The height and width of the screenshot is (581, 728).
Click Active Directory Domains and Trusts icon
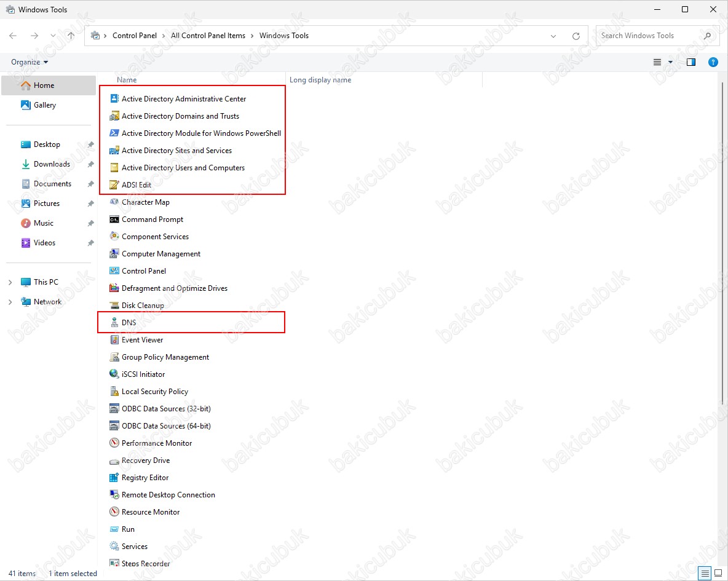[114, 116]
